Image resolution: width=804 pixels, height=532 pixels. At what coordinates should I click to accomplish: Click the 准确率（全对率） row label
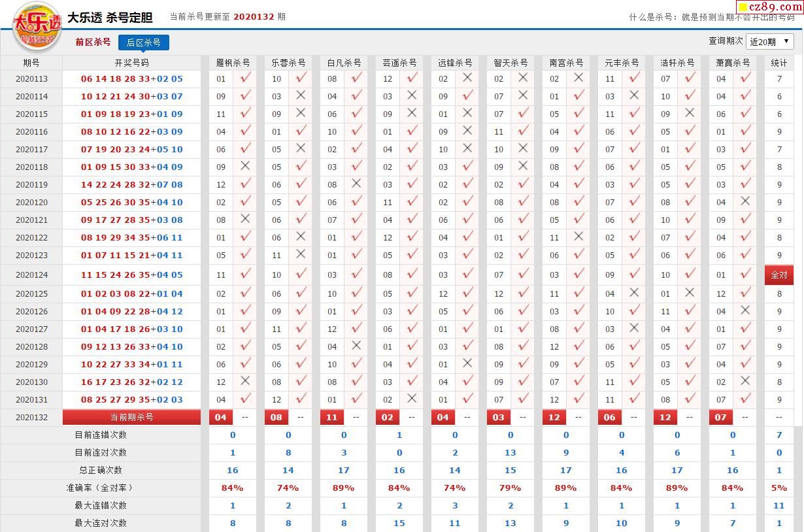(101, 488)
